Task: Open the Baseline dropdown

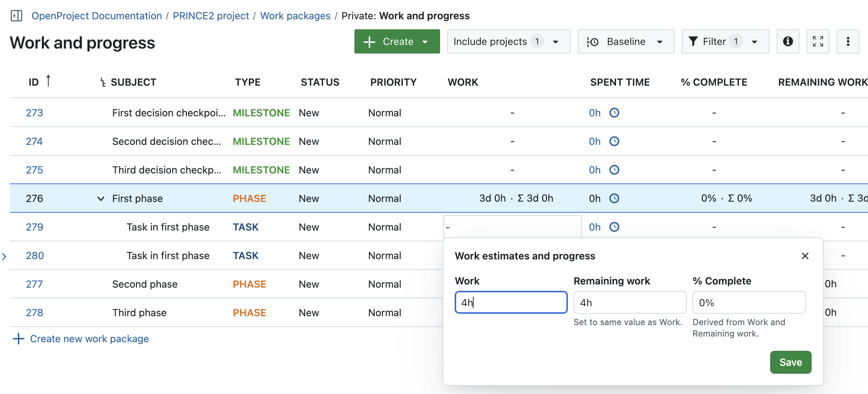Action: 660,41
